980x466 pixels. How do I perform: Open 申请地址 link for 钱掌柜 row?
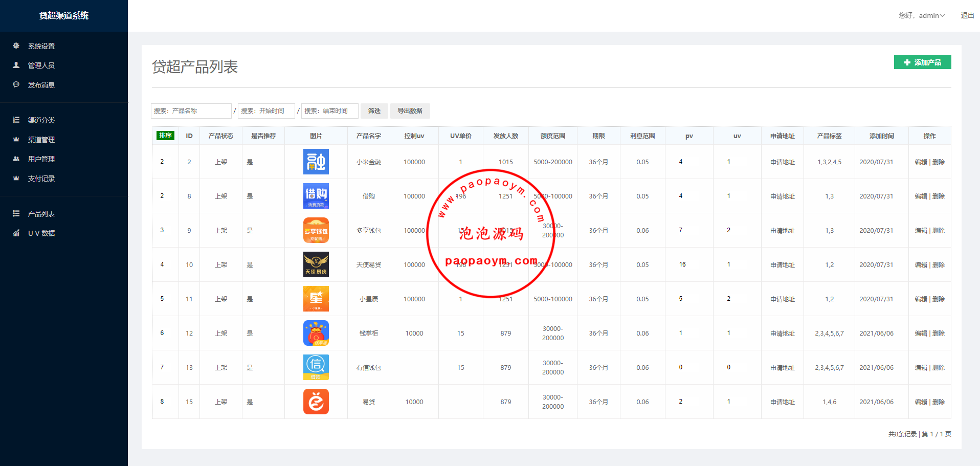[x=782, y=334]
